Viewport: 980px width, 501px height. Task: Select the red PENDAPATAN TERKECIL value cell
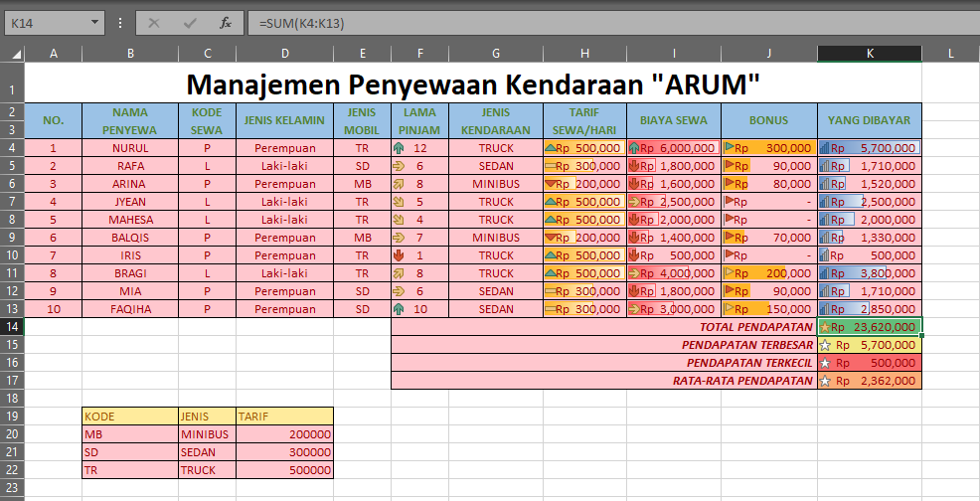(x=870, y=363)
